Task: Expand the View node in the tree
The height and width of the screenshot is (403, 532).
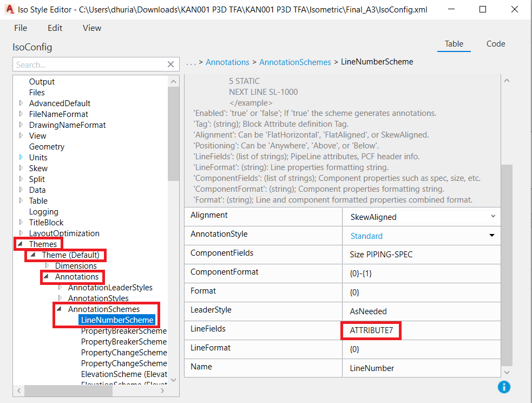Action: (20, 135)
